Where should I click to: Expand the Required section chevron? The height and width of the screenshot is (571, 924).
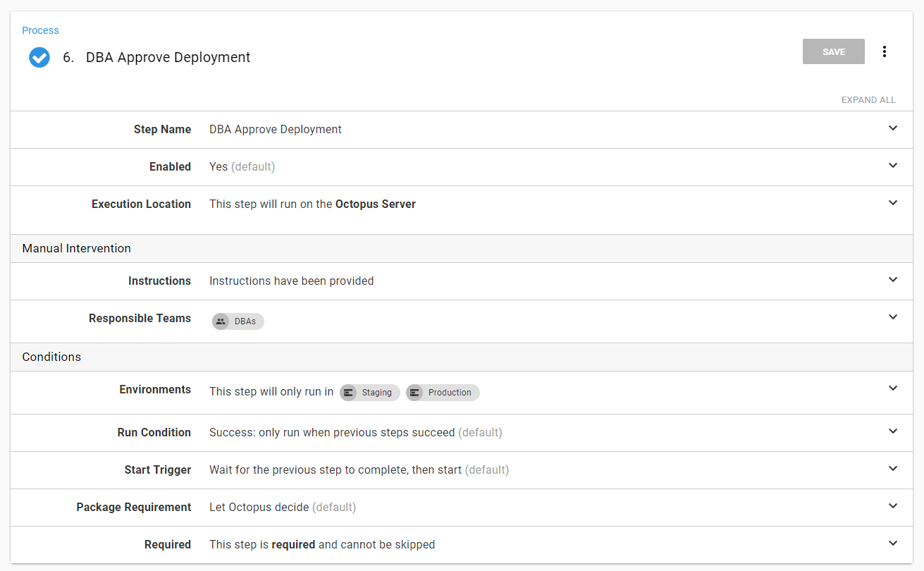click(893, 544)
